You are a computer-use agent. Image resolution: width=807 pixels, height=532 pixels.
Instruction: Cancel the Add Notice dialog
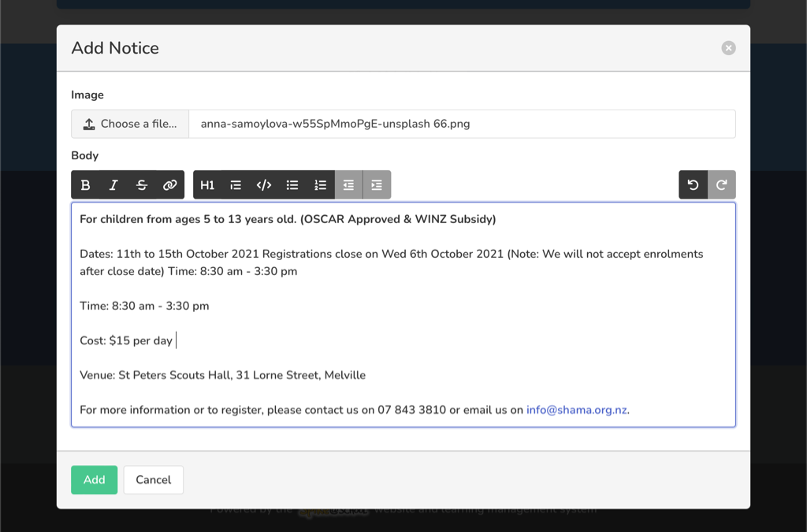click(x=153, y=480)
